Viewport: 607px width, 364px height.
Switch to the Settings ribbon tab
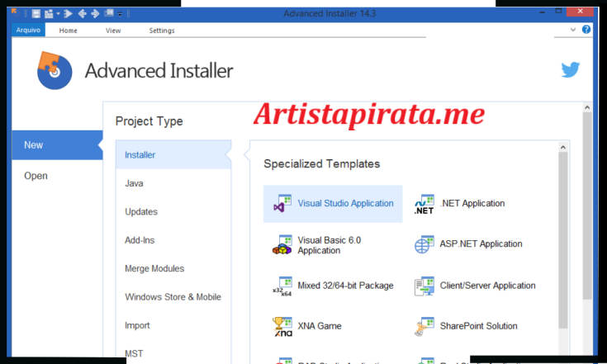(162, 31)
